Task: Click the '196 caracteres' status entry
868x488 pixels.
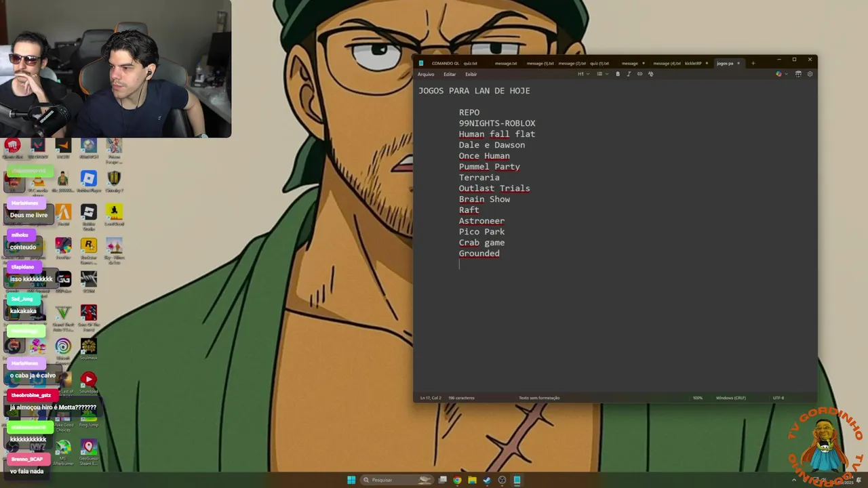Action: [x=462, y=398]
